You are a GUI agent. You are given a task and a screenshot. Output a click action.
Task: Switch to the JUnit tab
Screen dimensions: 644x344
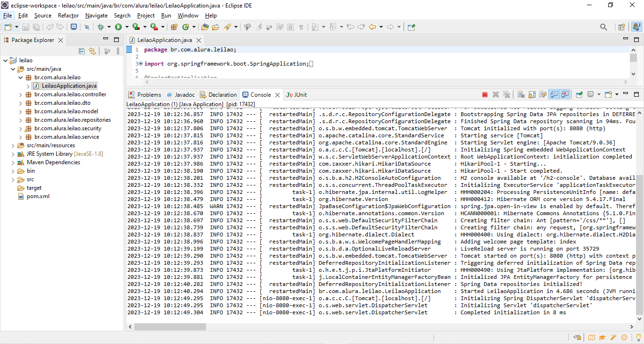pyautogui.click(x=297, y=95)
